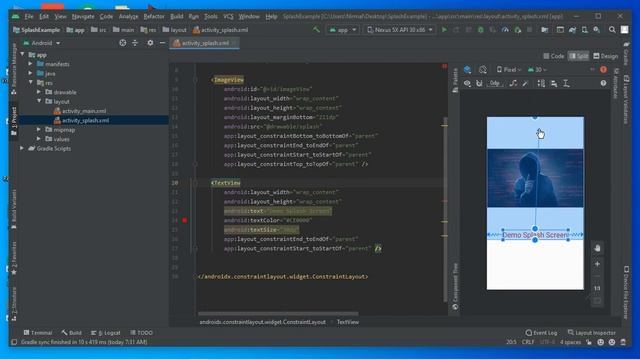Open the Terminal tool window
Image resolution: width=640 pixels, height=360 pixels.
pyautogui.click(x=38, y=333)
